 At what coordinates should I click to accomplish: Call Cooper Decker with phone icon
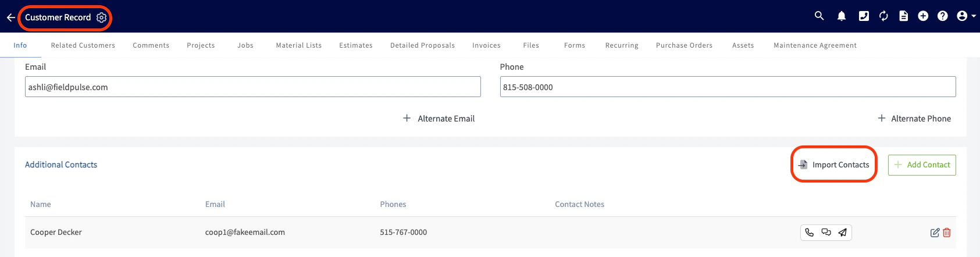(809, 233)
